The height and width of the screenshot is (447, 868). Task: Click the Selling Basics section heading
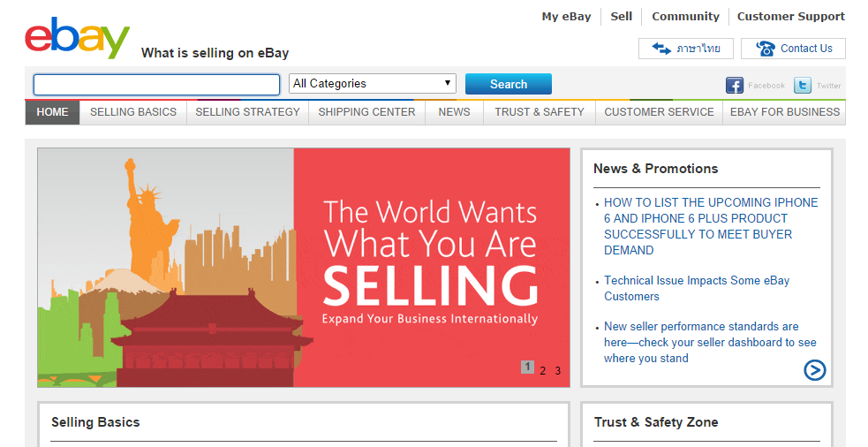95,422
